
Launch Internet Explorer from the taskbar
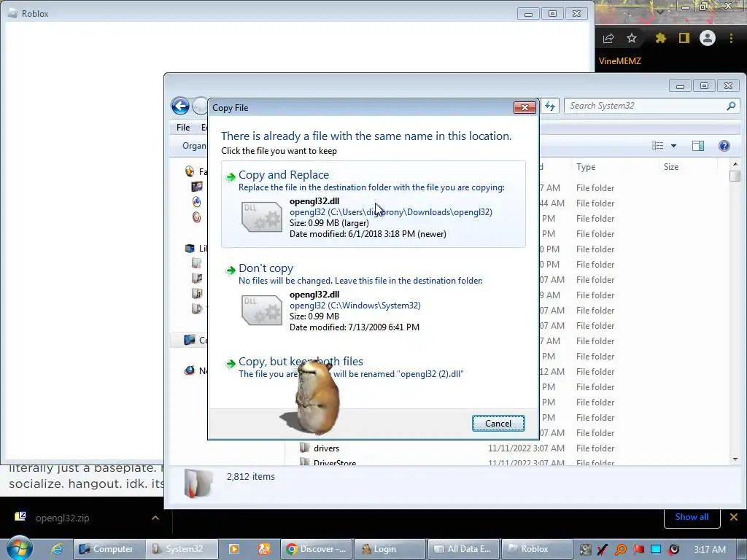tap(57, 549)
